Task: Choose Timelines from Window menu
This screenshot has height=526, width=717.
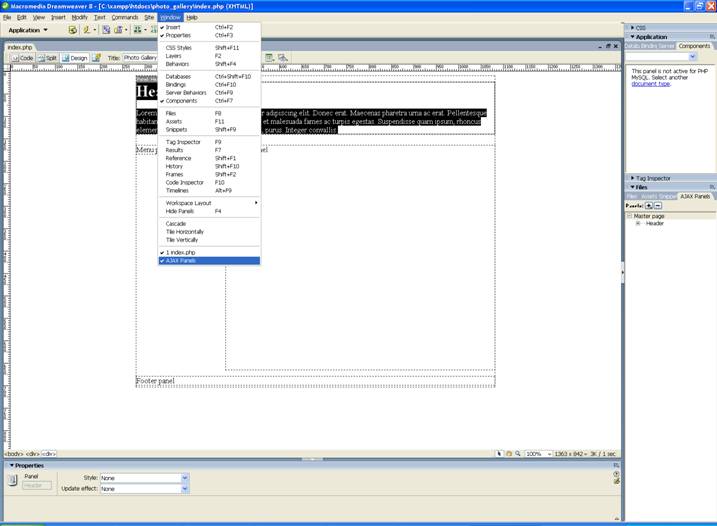Action: (x=209, y=191)
